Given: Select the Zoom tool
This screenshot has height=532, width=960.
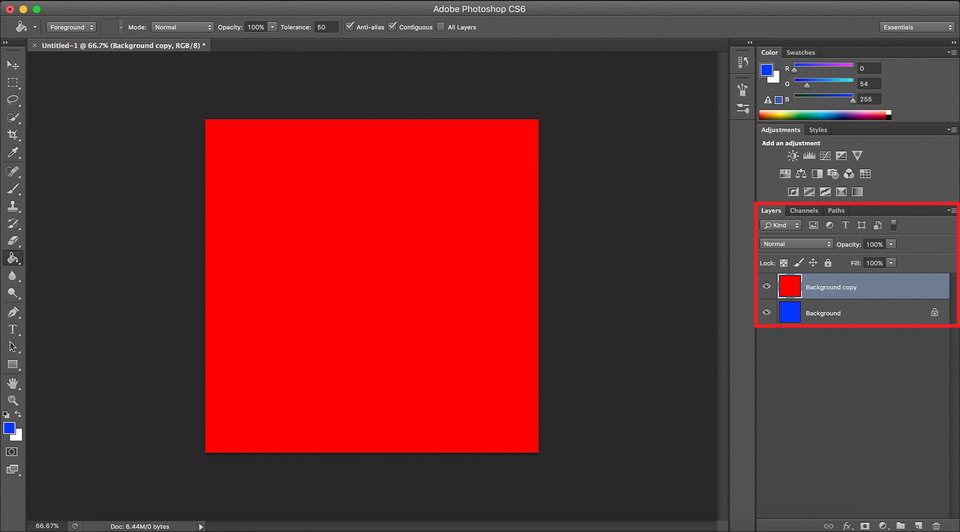Looking at the screenshot, I should 13,400.
